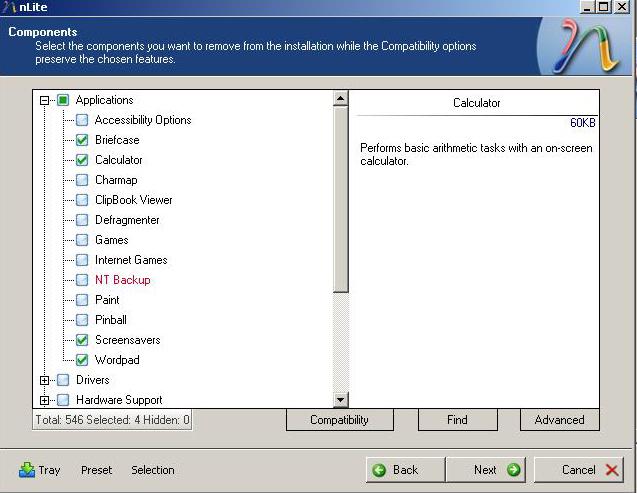Screen dimensions: 637x493
Task: Check the Hardware Support group checkbox
Action: pos(63,400)
